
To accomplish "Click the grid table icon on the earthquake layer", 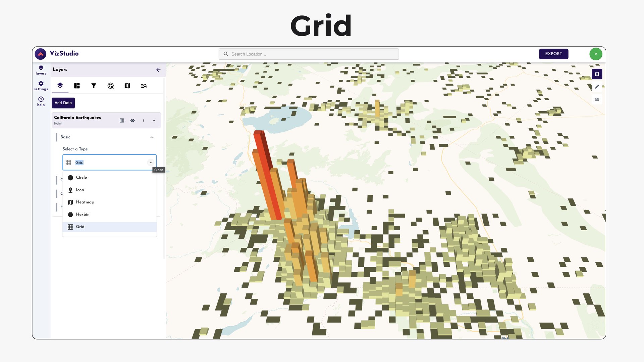I will coord(121,120).
